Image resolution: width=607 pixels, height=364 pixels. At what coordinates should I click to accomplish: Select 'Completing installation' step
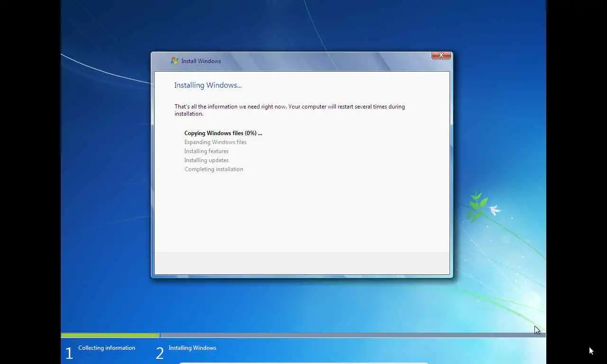(x=214, y=169)
